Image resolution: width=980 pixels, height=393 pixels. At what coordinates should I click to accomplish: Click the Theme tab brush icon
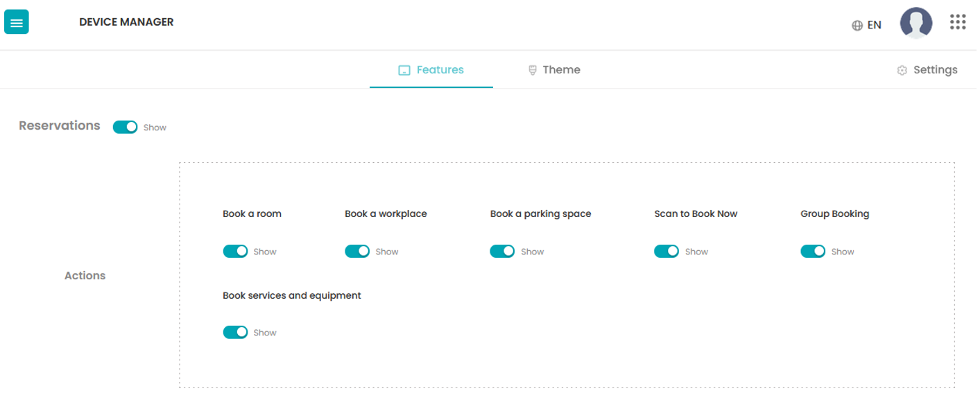coord(533,70)
